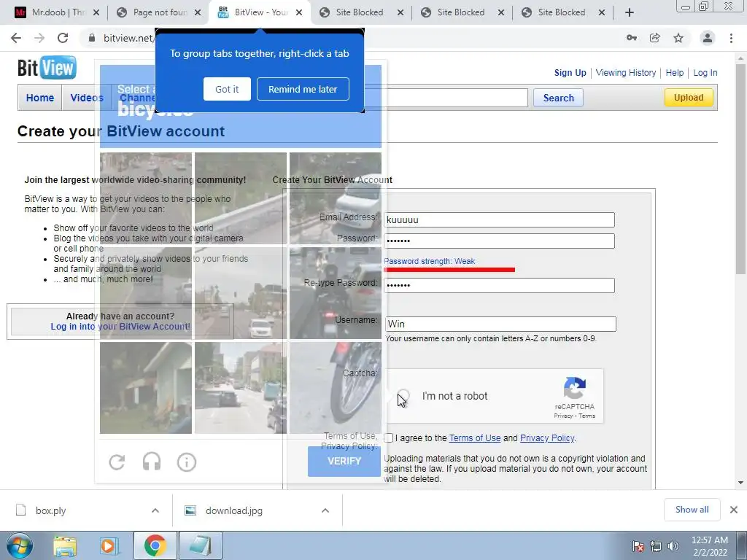
Task: Close the Mr.doob tab
Action: click(x=96, y=12)
